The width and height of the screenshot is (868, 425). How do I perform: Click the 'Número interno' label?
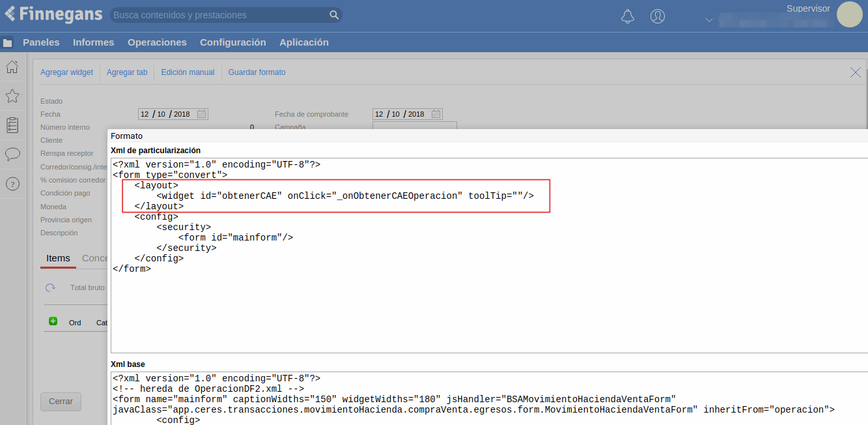click(x=65, y=127)
